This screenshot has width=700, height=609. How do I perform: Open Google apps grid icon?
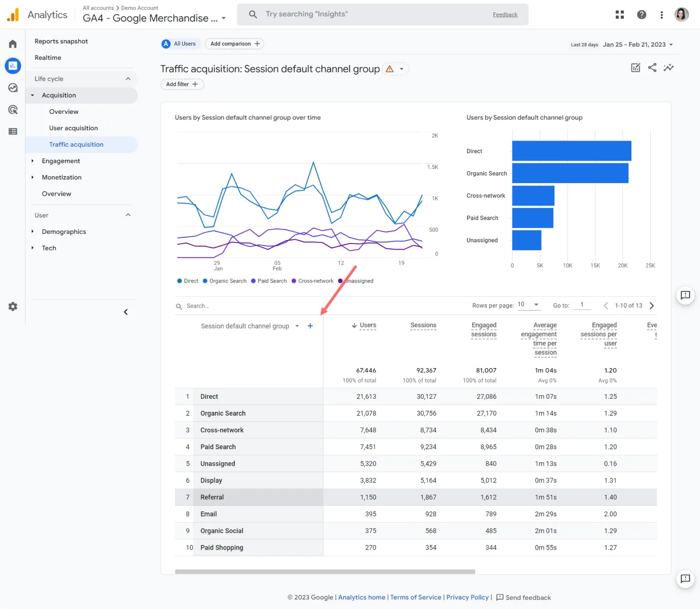[620, 14]
